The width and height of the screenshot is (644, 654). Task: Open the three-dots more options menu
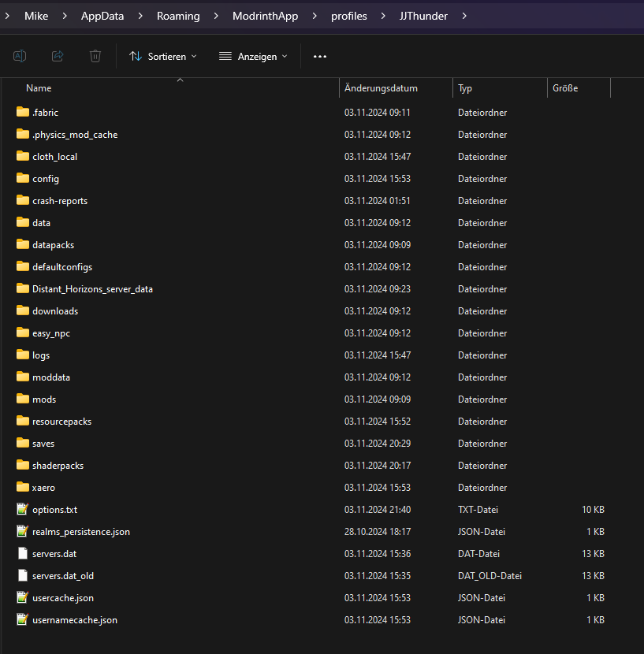tap(319, 56)
